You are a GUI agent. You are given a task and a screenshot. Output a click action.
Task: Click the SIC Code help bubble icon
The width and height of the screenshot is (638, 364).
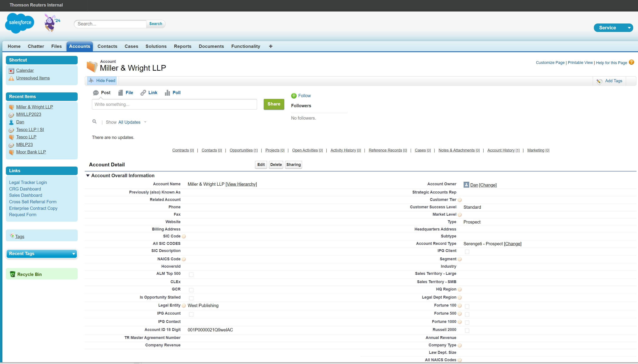pos(184,236)
